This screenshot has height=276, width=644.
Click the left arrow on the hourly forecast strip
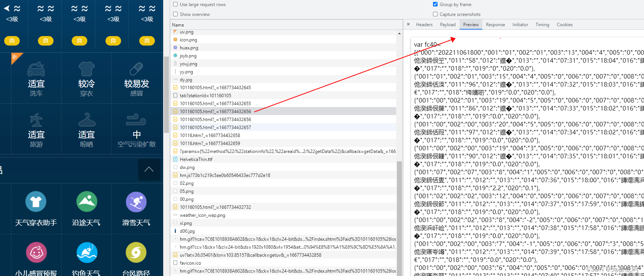tap(7, 8)
